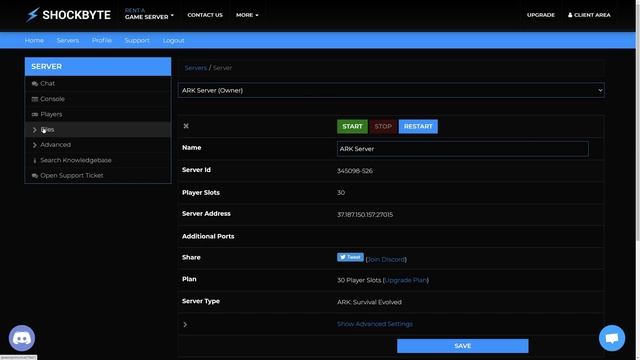Click the Search Knowledgebase info icon
The width and height of the screenshot is (640, 360).
point(35,160)
